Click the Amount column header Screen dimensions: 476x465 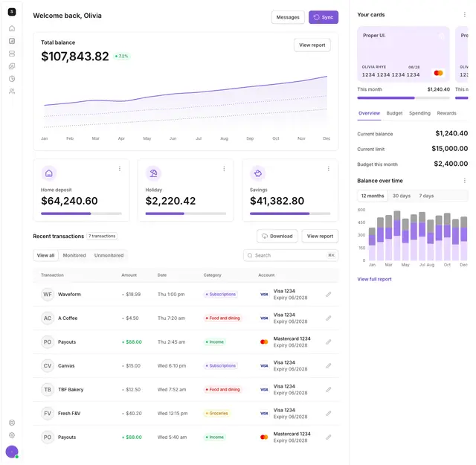click(x=129, y=275)
